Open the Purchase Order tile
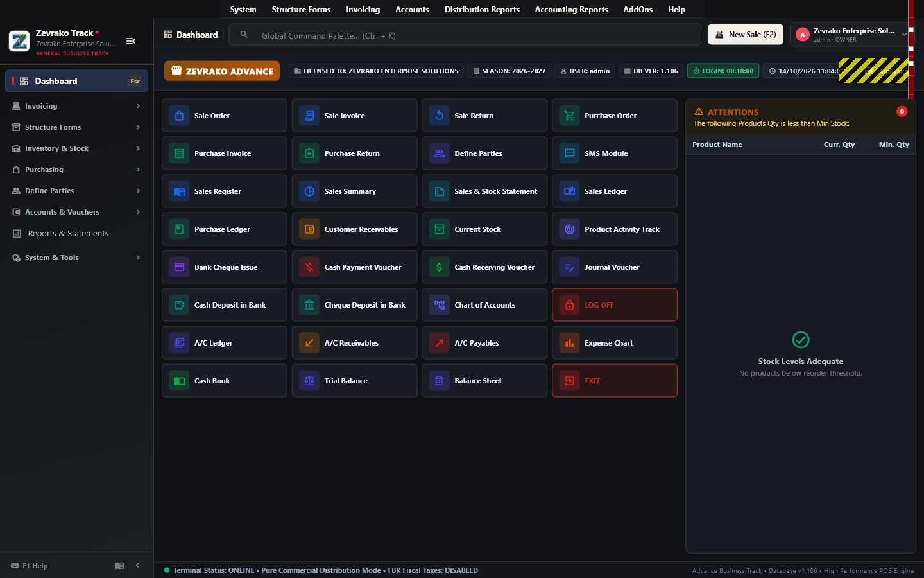Image resolution: width=924 pixels, height=578 pixels. [615, 116]
